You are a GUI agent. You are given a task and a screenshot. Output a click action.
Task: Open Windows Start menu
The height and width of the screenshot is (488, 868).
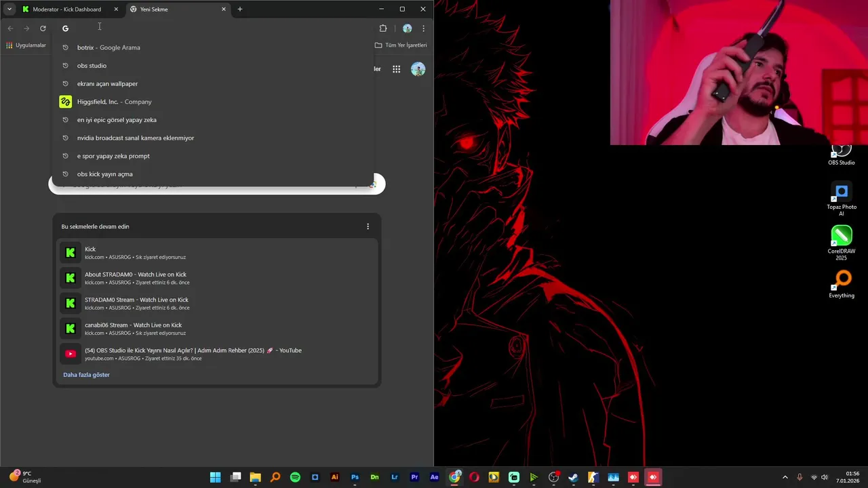pyautogui.click(x=215, y=477)
